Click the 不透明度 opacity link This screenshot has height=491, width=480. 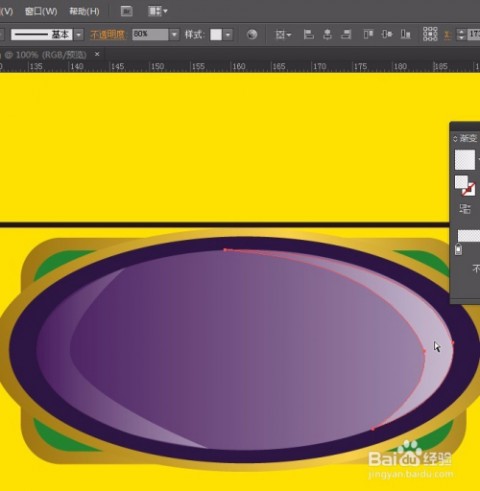pyautogui.click(x=107, y=35)
